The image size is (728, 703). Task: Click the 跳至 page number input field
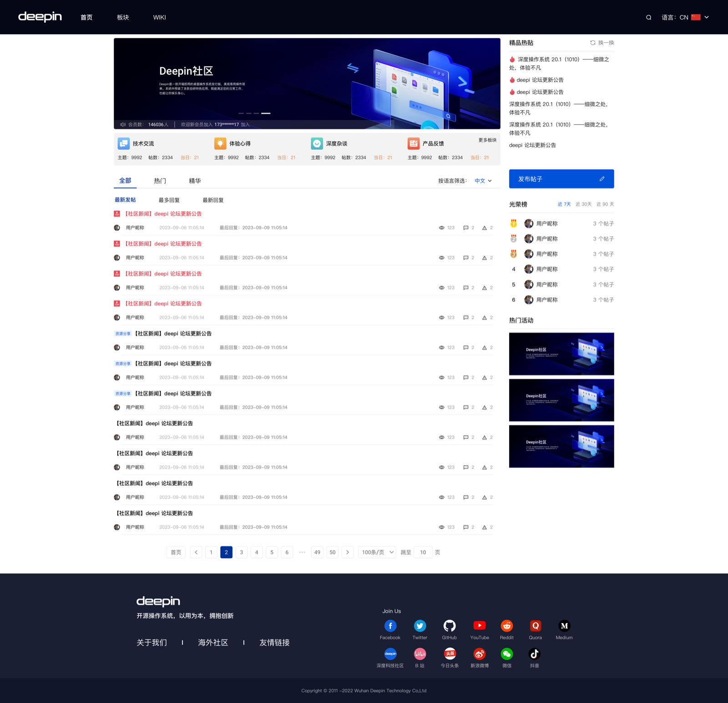coord(423,552)
